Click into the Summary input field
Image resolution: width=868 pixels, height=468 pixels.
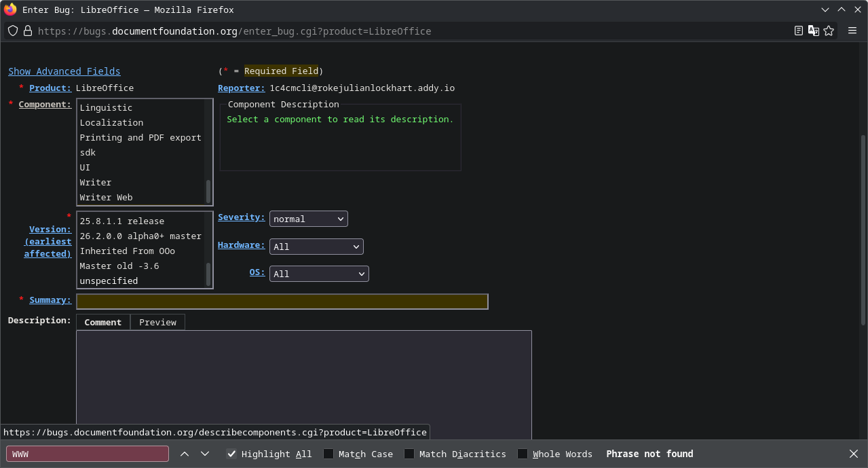282,302
